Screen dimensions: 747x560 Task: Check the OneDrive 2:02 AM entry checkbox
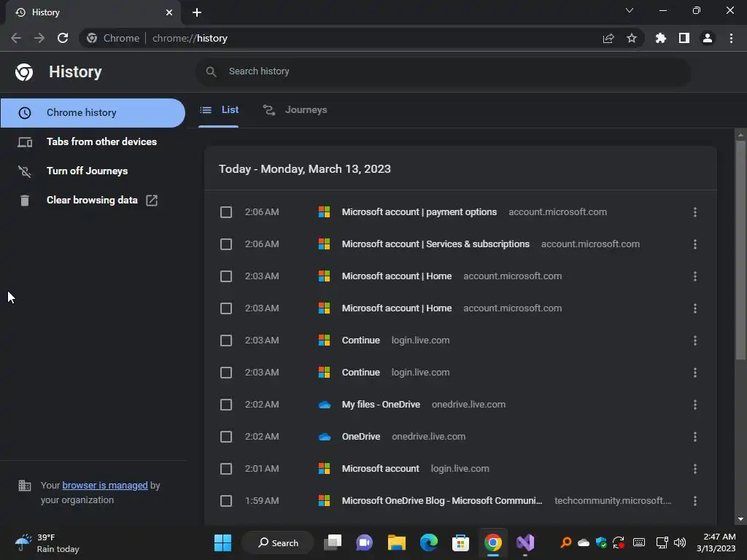[x=226, y=437]
